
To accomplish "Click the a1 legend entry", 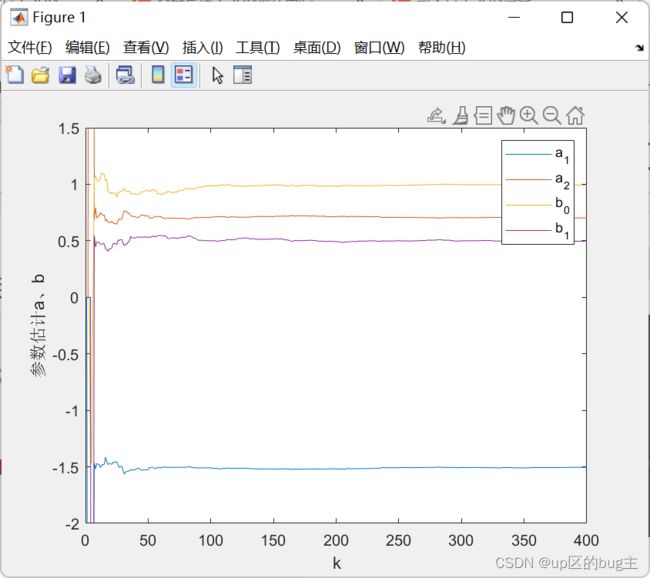I will pyautogui.click(x=538, y=155).
